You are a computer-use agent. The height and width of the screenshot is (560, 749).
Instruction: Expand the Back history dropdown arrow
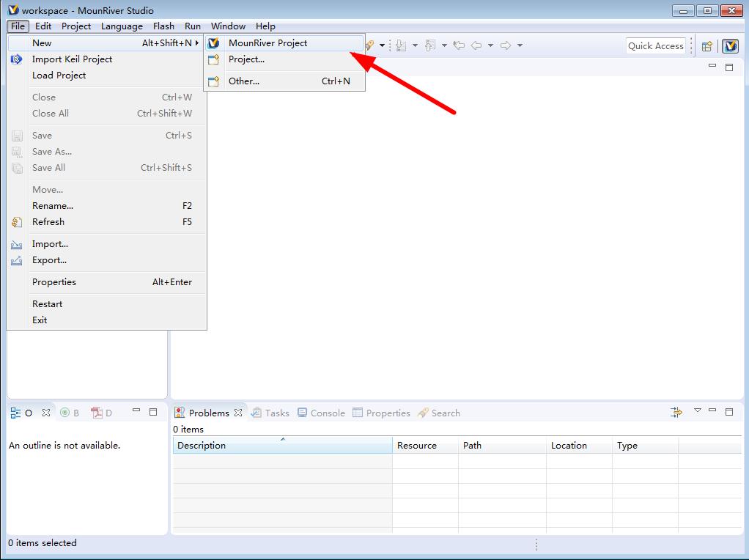pos(490,46)
